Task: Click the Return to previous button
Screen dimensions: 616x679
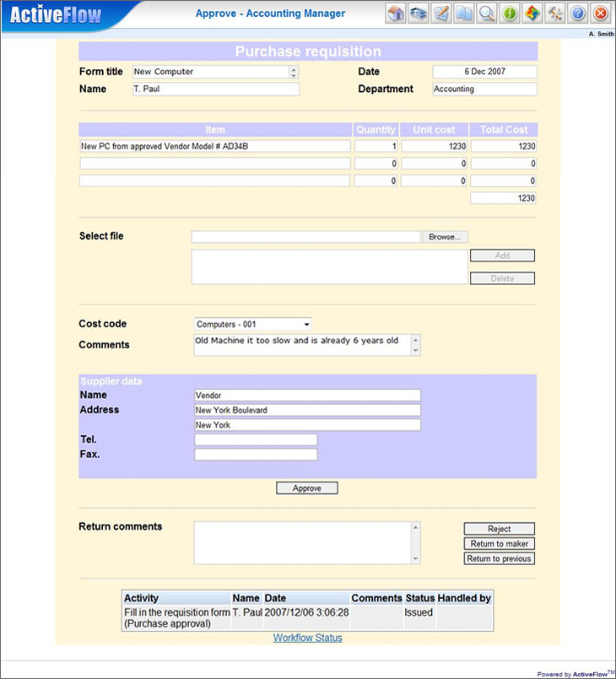Action: (500, 558)
